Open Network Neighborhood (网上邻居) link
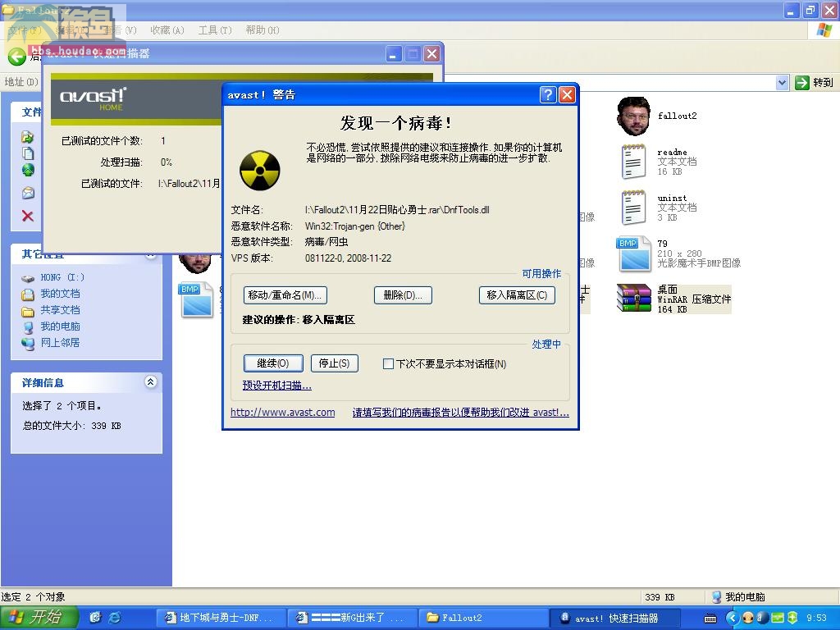The image size is (840, 630). click(x=60, y=342)
